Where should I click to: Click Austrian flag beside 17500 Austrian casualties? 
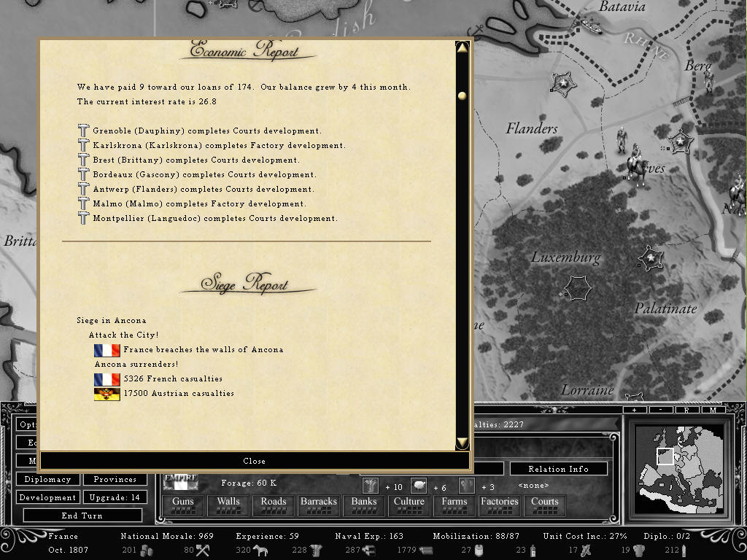tap(107, 394)
